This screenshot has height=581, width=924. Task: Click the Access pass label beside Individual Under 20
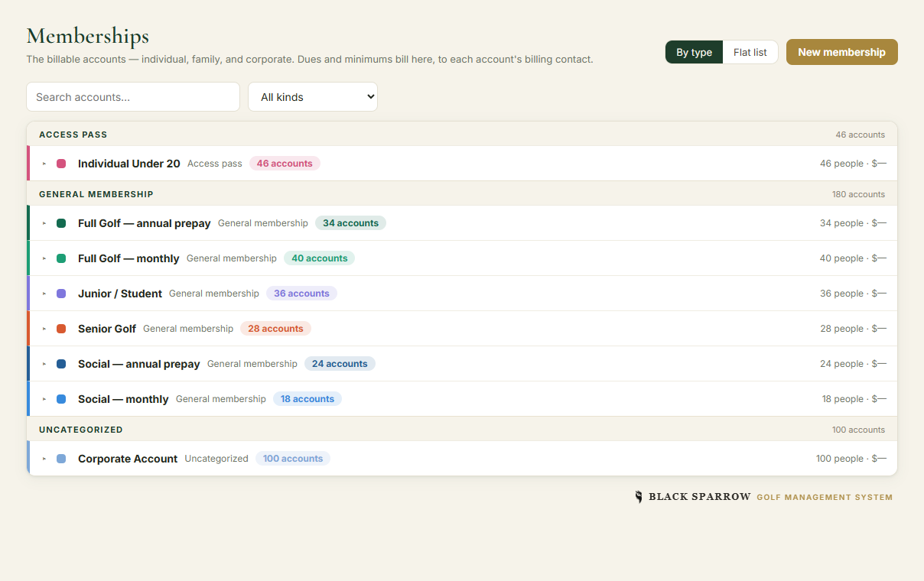point(215,164)
